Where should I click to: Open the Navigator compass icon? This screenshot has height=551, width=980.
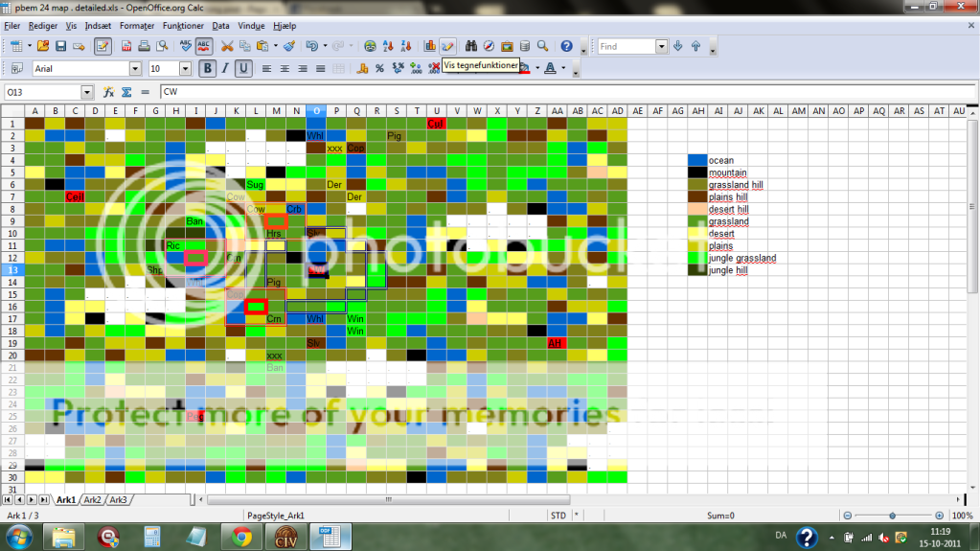(x=489, y=46)
